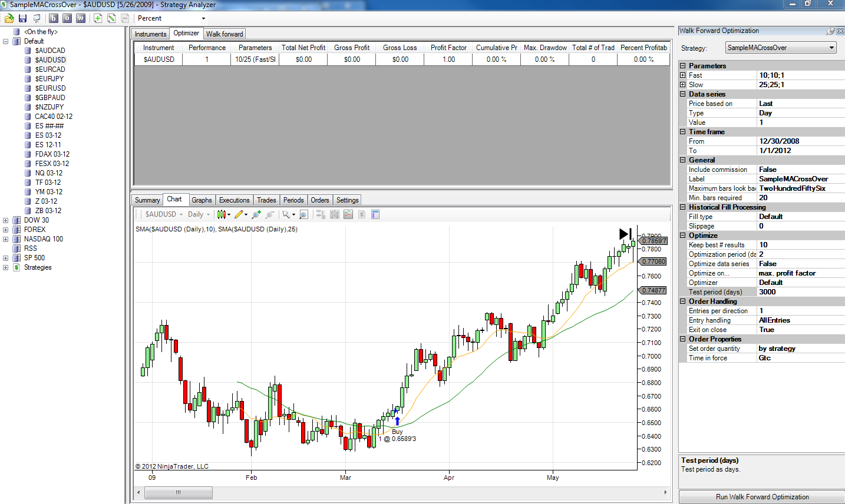Open the $AUDUSD instrument dropdown in chart toolbar
Viewport: 845px width, 504px height.
coord(164,214)
